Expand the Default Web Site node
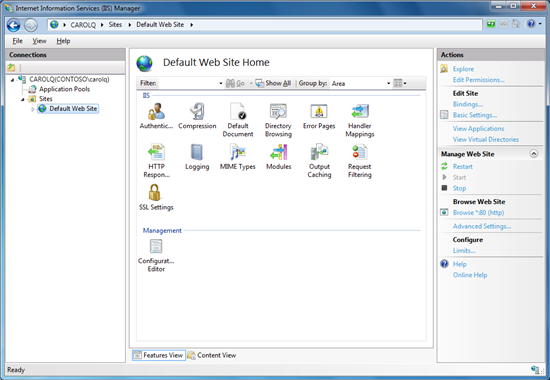 pyautogui.click(x=33, y=109)
